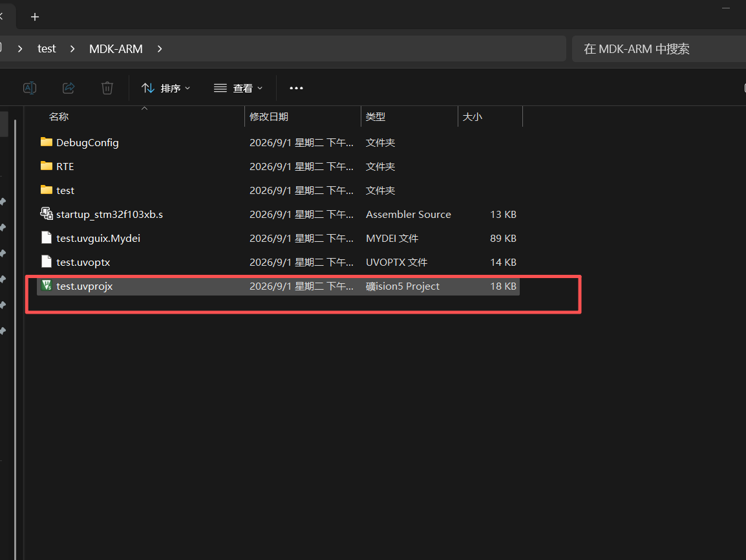The height and width of the screenshot is (560, 746).
Task: Expand chevron between test and MDK-ARM
Action: pos(72,48)
